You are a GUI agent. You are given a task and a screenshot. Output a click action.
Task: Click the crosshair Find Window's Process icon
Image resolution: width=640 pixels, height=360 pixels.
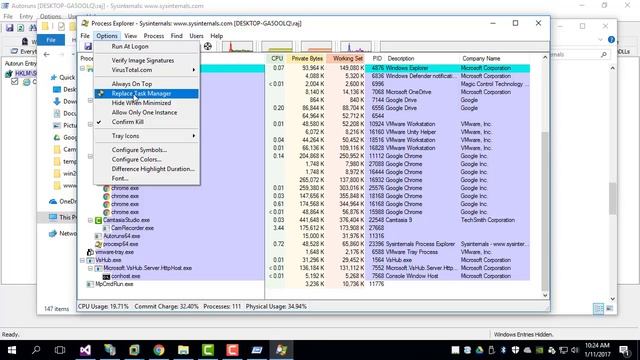tap(208, 47)
